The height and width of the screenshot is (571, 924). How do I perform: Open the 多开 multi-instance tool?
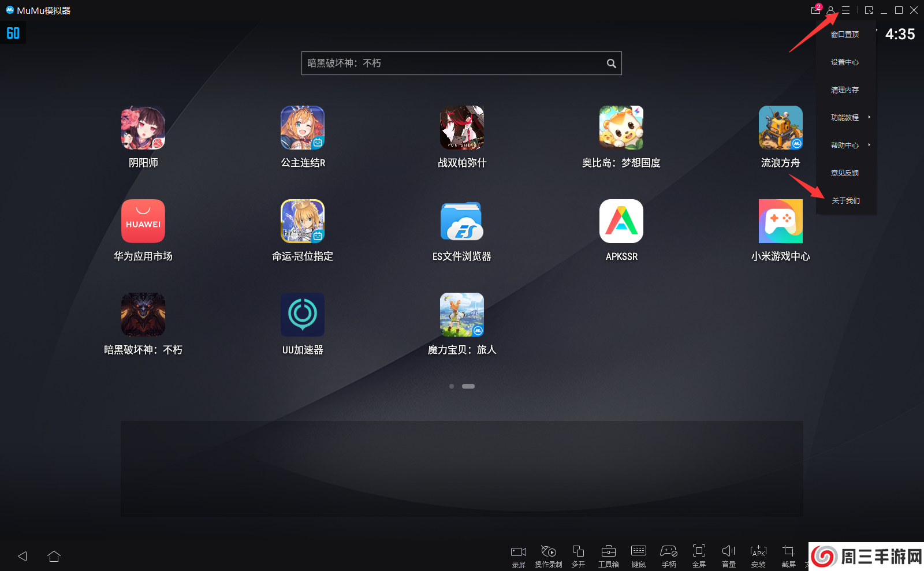click(x=578, y=556)
